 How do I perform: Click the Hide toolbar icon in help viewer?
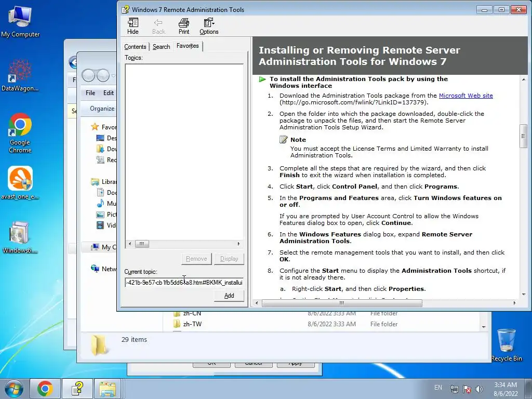point(132,26)
